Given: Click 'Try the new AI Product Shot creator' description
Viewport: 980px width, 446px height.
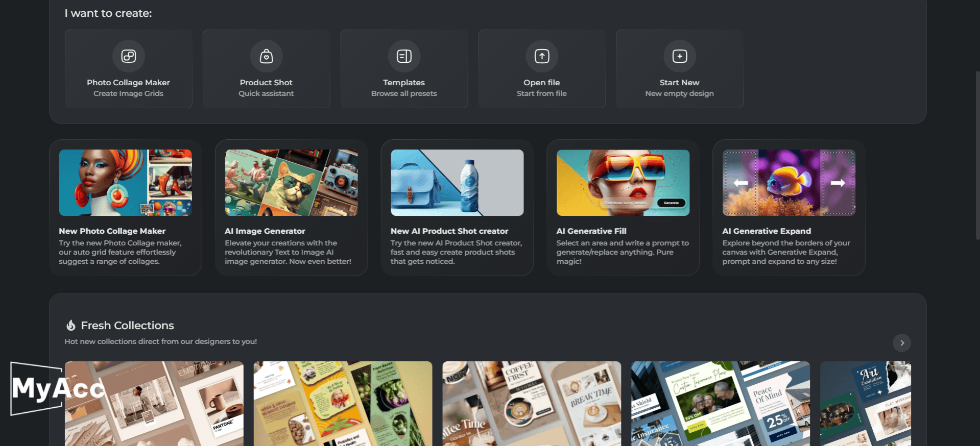Looking at the screenshot, I should pos(457,252).
